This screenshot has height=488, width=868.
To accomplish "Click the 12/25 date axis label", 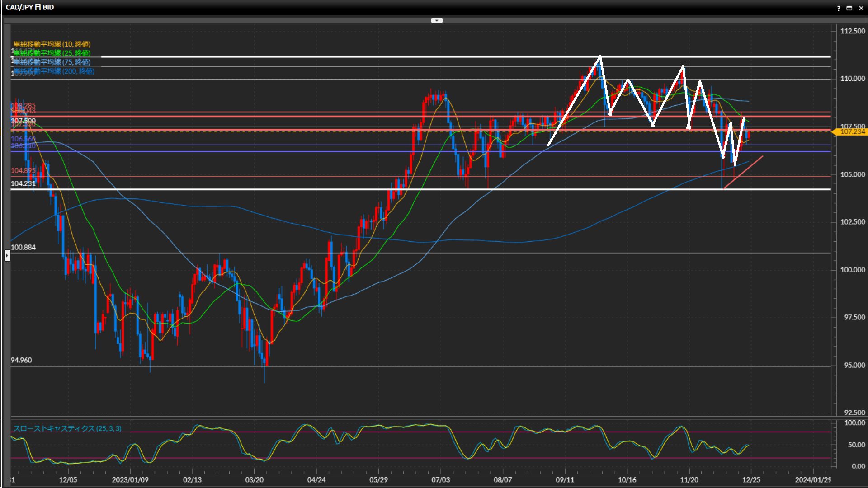I will click(751, 479).
